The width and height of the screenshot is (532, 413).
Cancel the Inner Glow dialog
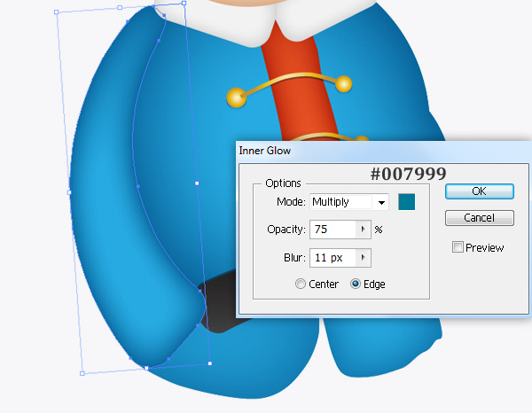(479, 218)
